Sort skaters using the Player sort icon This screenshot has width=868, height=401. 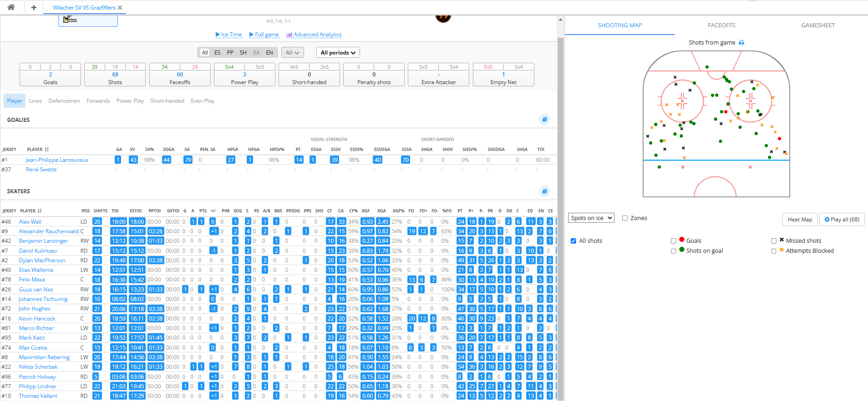pyautogui.click(x=40, y=211)
